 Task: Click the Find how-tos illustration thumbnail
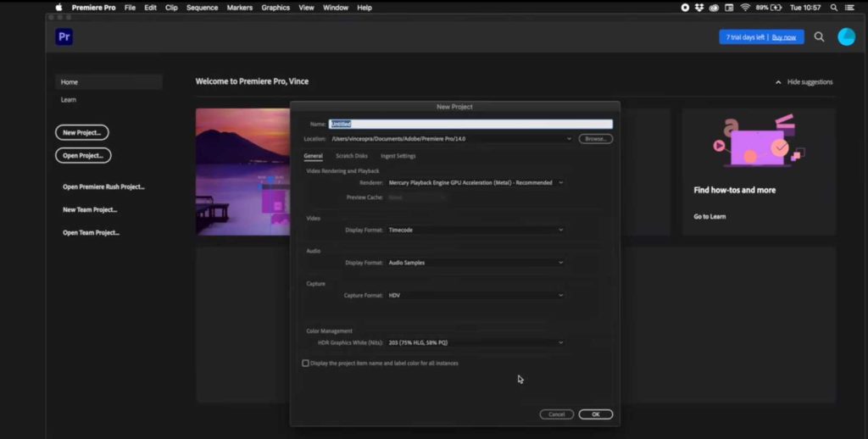point(759,142)
